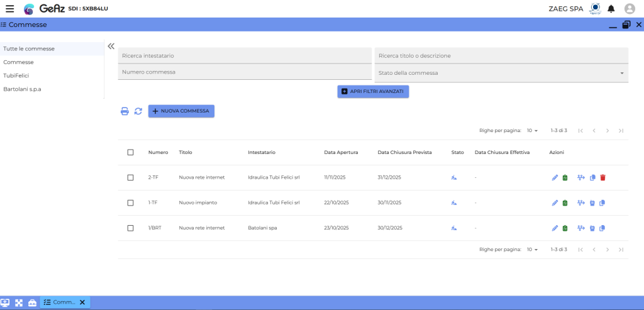Delete commessa 2-TF with the red trash icon
This screenshot has width=644, height=310.
(602, 177)
